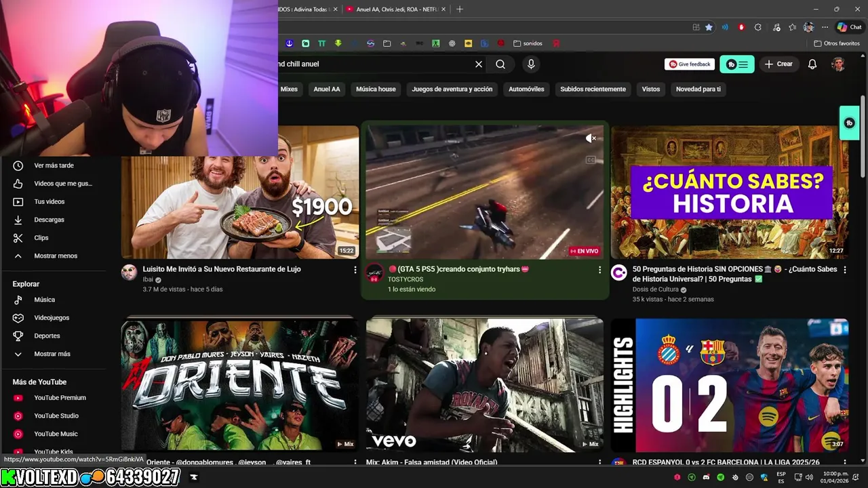The height and width of the screenshot is (488, 868).
Task: Open the 'sonidos' bookmarks folder
Action: pyautogui.click(x=528, y=43)
